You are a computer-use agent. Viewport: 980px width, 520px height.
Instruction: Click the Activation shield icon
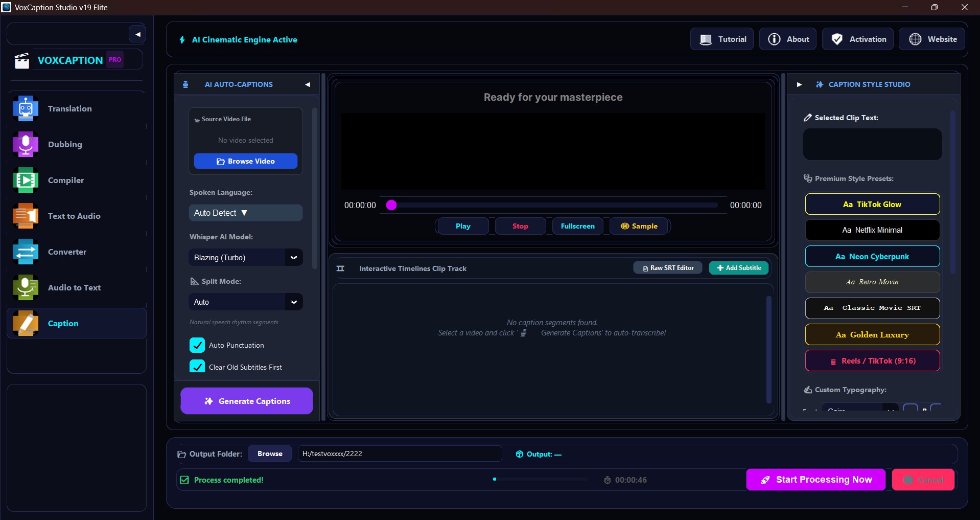837,39
